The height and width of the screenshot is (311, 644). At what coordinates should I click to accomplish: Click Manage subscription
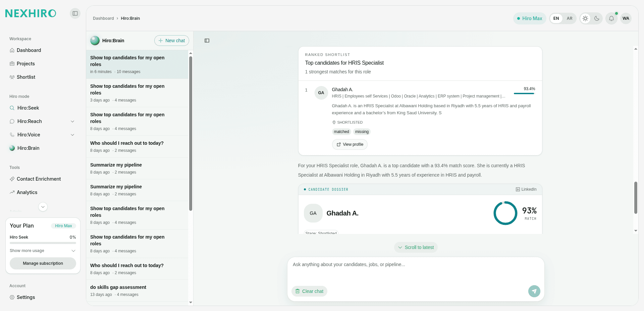43,263
